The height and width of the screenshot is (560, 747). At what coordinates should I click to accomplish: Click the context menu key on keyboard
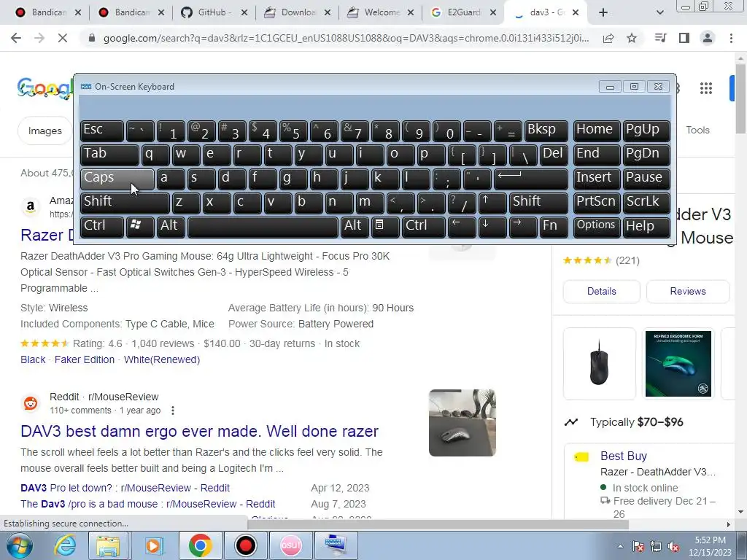[x=385, y=227]
